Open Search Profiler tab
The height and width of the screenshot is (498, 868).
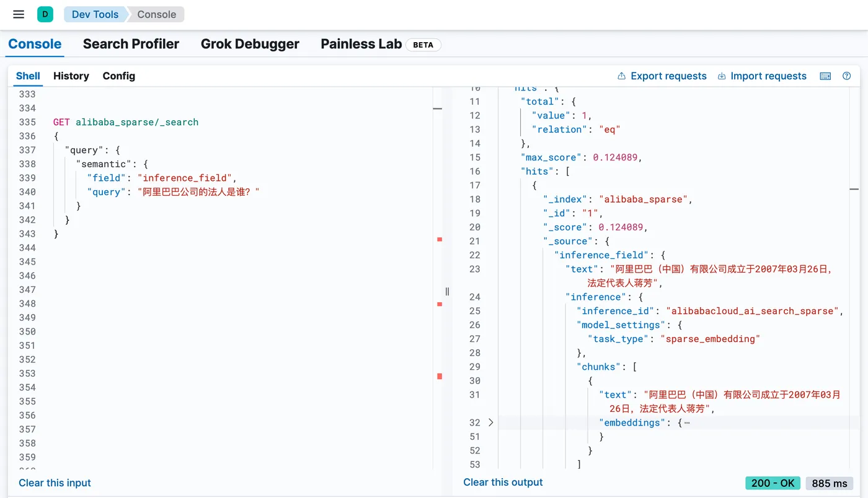[131, 44]
